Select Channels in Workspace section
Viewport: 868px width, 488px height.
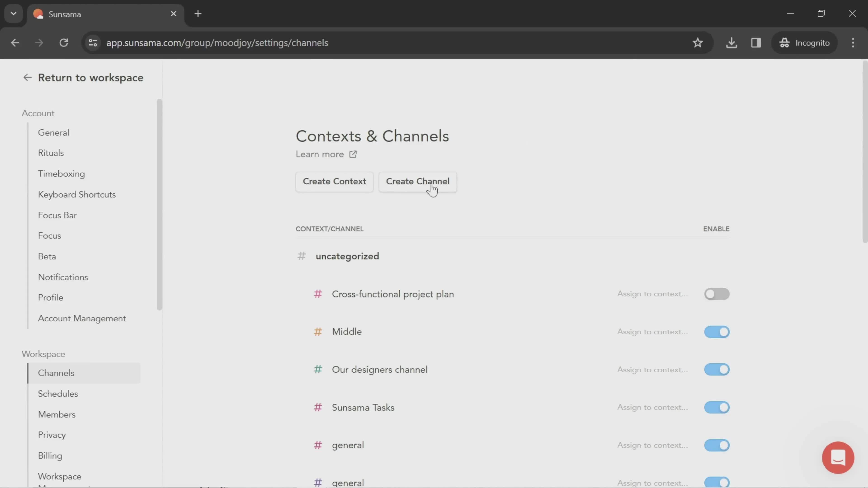click(x=84, y=373)
